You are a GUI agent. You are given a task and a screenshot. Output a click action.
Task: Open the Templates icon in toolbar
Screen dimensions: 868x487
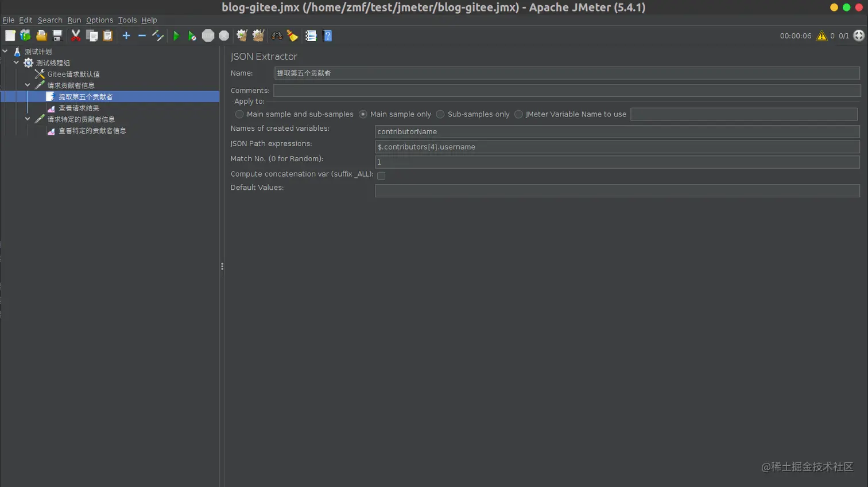25,36
